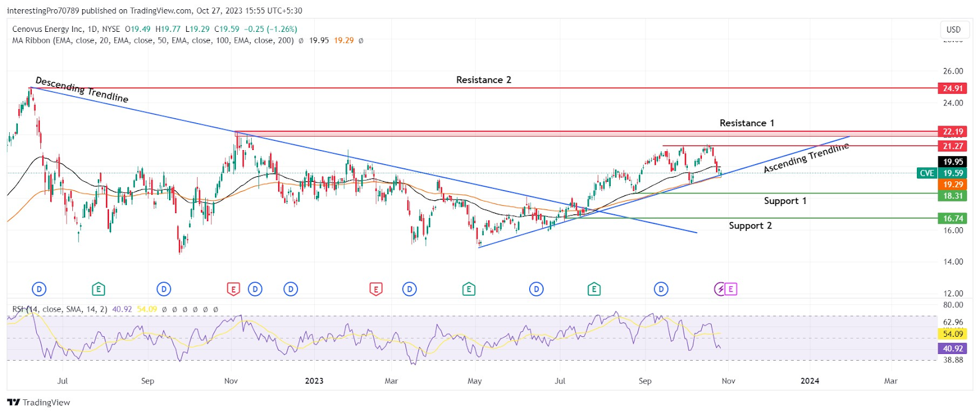
Task: Click the 12.00 price axis value
Action: tap(953, 293)
